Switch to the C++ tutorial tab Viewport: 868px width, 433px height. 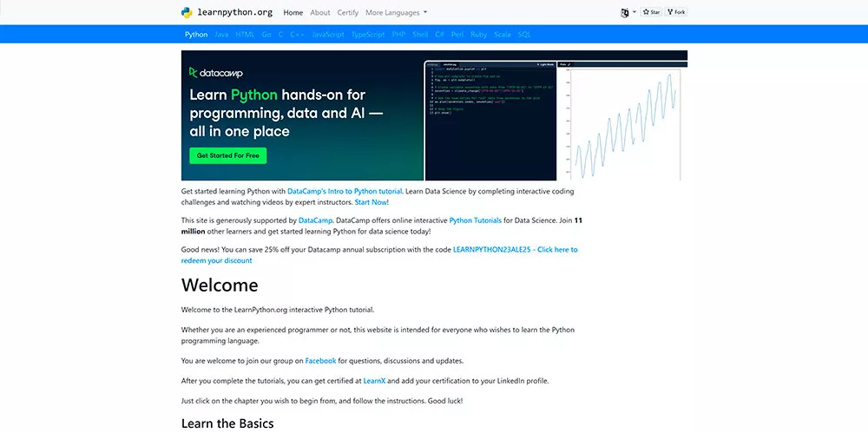[x=297, y=35]
